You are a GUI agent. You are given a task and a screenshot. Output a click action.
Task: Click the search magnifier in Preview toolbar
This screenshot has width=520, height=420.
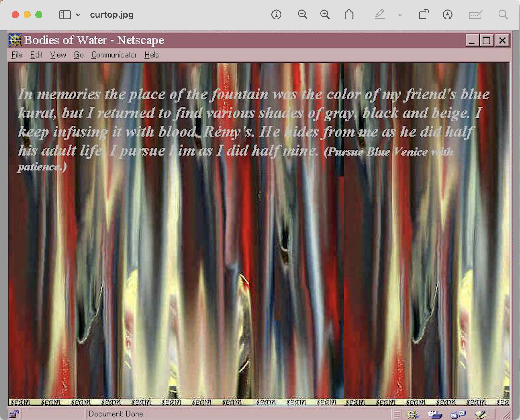pos(503,14)
